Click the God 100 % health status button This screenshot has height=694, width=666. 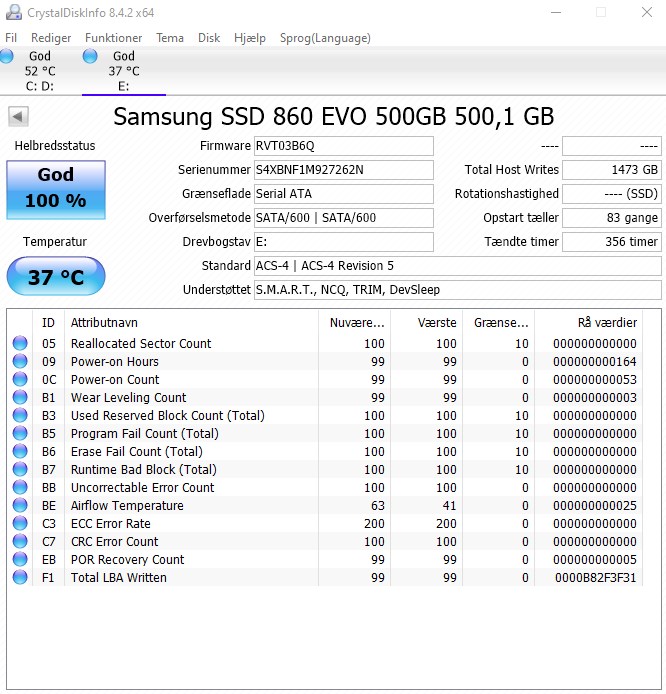click(56, 189)
